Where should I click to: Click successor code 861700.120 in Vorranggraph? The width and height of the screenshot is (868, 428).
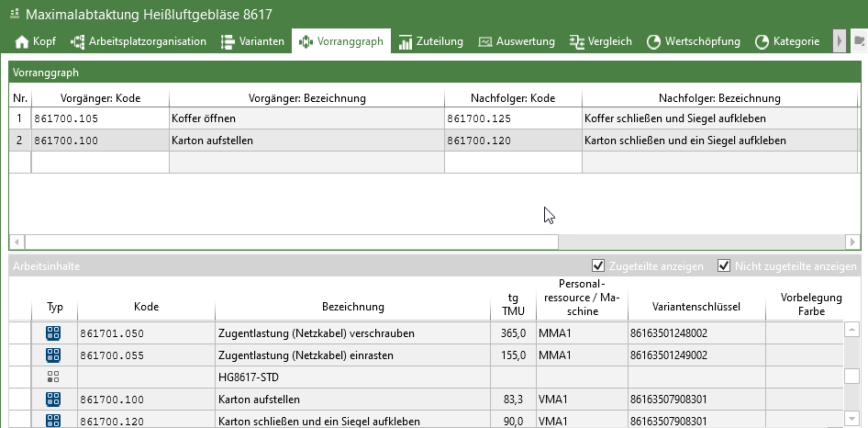tap(513, 141)
